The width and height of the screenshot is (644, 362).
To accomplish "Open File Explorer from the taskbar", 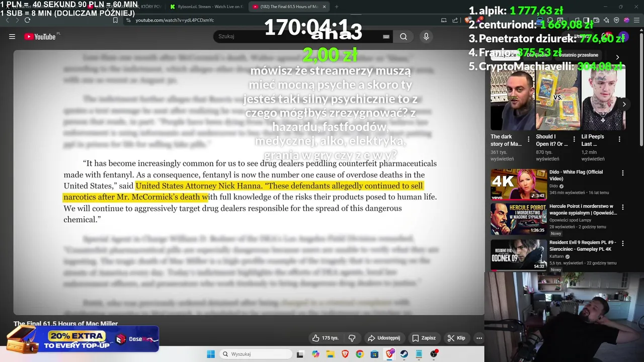I will pos(330,354).
